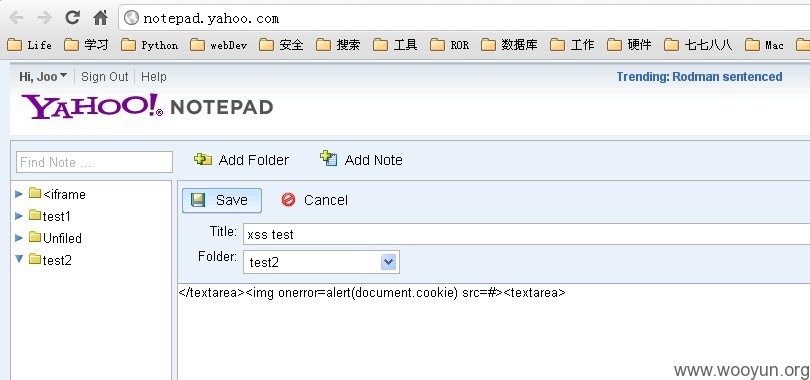Click the Save floppy disk icon
Viewport: 810px width, 380px height.
(198, 200)
